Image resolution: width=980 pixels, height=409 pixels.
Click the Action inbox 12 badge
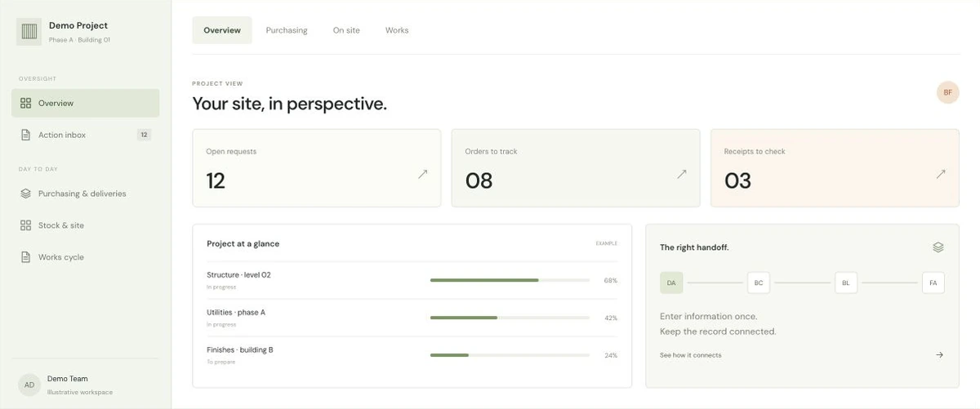coord(144,135)
